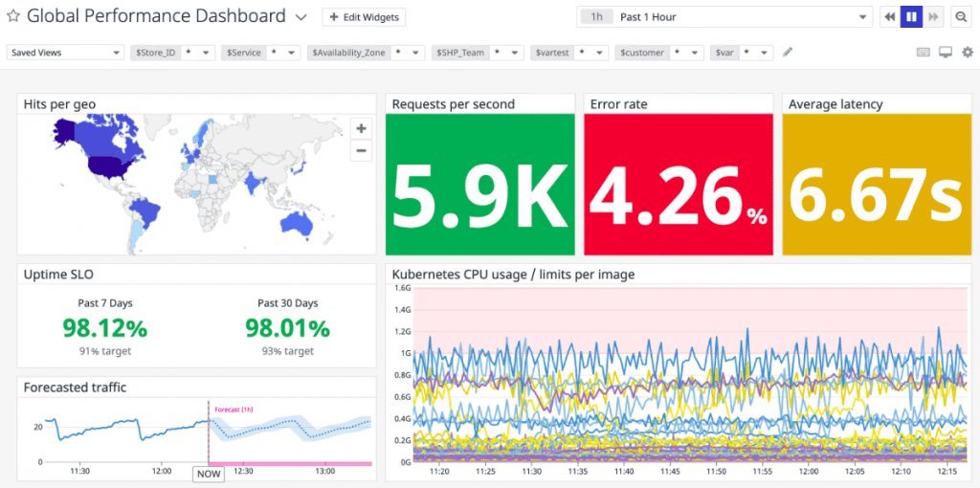The height and width of the screenshot is (488, 980).
Task: Click the Forecasted traffic widget title
Action: pyautogui.click(x=75, y=388)
